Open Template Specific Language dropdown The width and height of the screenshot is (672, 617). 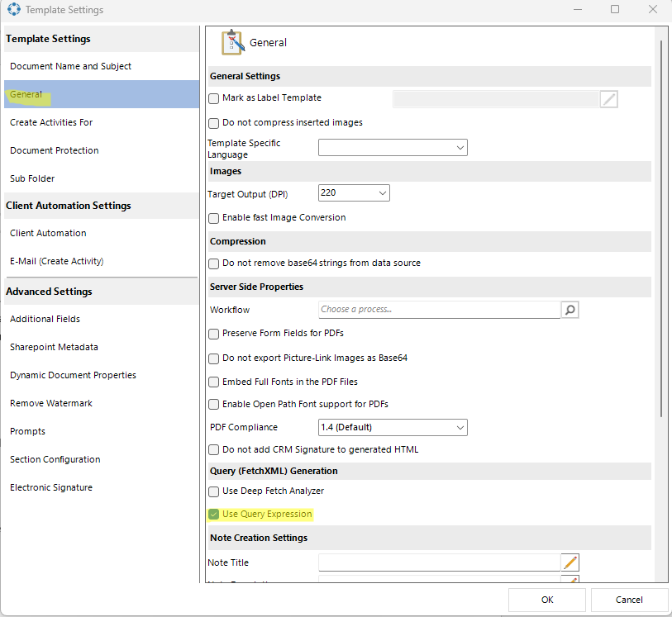pos(393,148)
